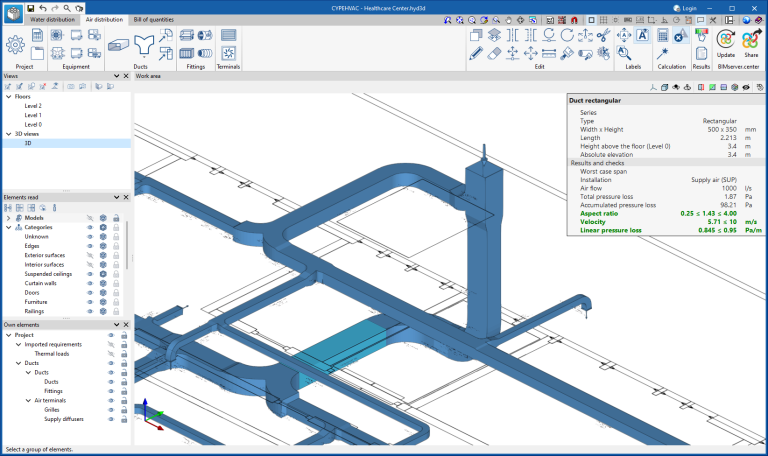Click the move elements crosshair tool
Screen dimensions: 768x456
[x=530, y=53]
